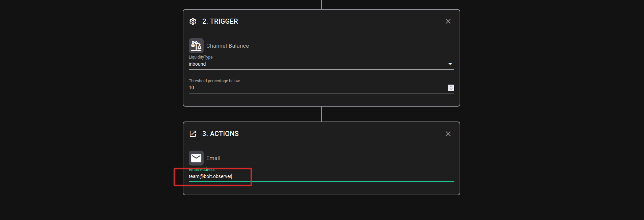Click the open-in-new icon beside 3. ACTIONS
Image resolution: width=644 pixels, height=220 pixels.
tap(193, 134)
